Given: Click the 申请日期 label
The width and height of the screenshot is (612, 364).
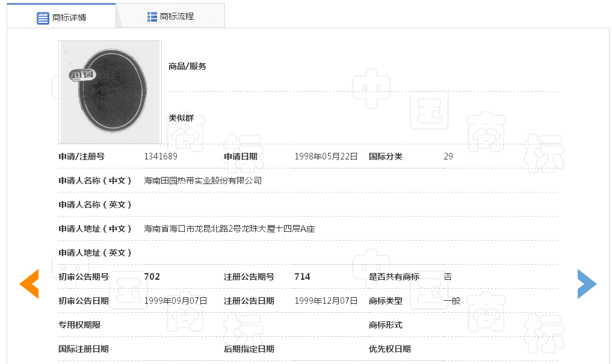Looking at the screenshot, I should click(x=241, y=156).
